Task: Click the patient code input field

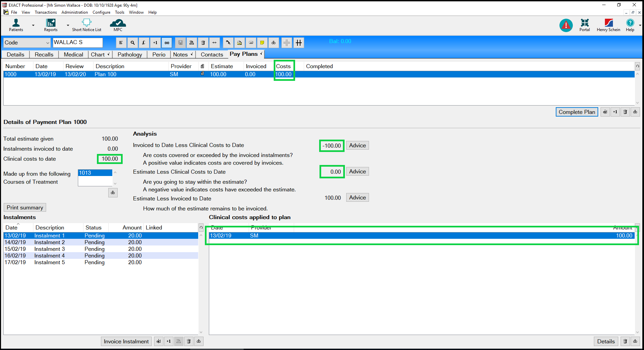Action: 78,42
